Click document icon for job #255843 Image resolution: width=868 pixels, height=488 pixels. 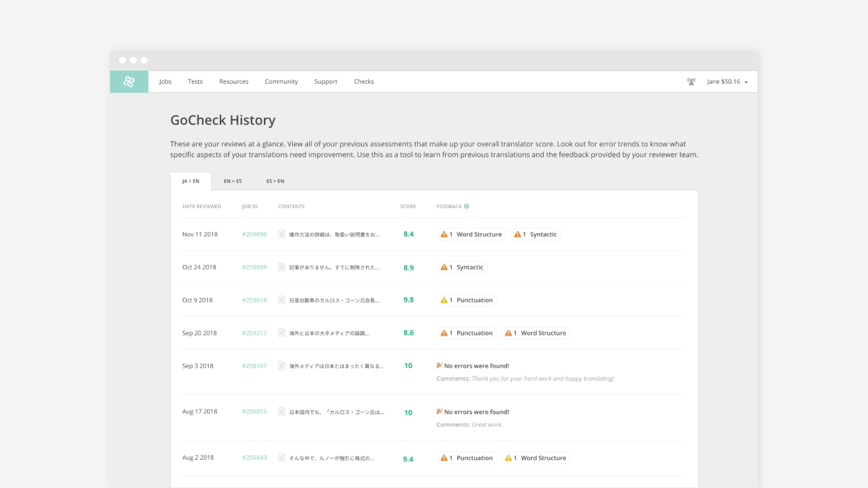tap(282, 457)
